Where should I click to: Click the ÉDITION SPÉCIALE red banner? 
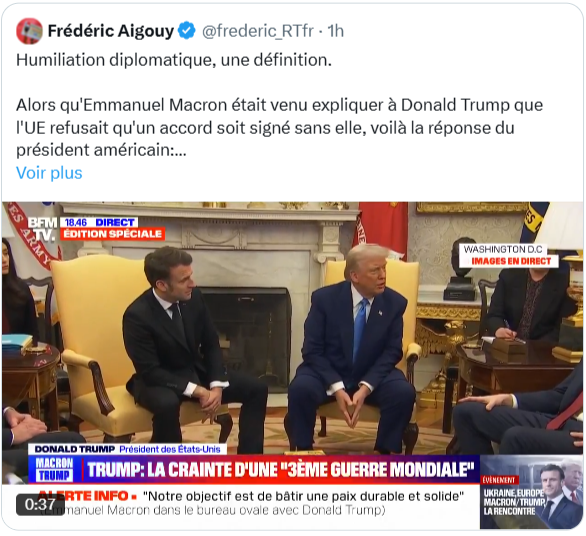coord(112,234)
